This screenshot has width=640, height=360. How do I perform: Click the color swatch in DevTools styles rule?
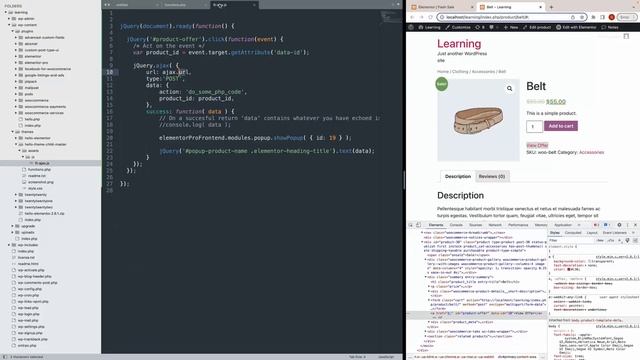568,269
